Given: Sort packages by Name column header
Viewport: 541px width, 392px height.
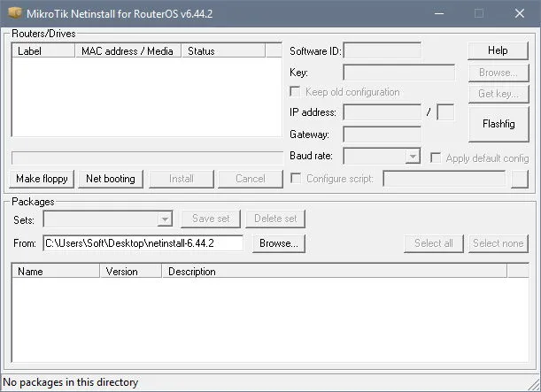Looking at the screenshot, I should [56, 272].
